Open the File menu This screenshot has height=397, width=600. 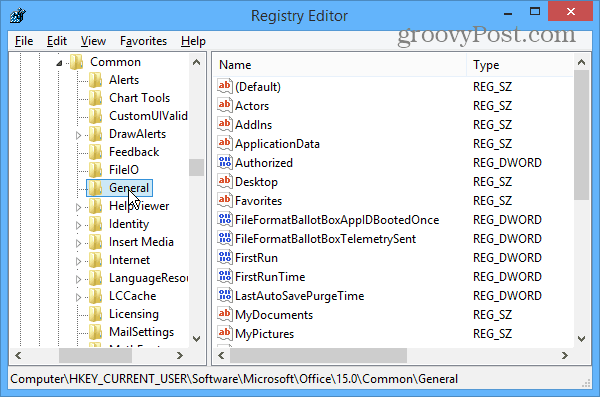[x=24, y=41]
